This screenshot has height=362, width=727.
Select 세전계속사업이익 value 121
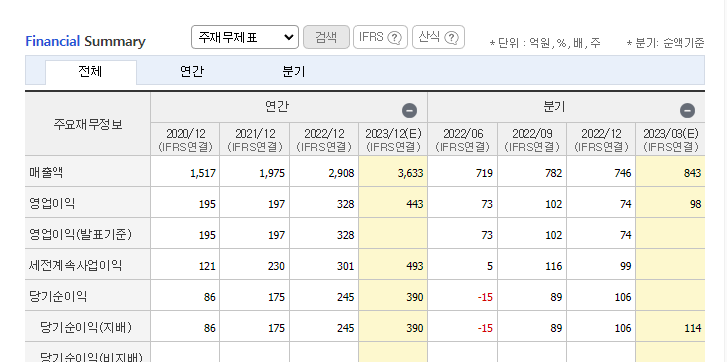[207, 267]
